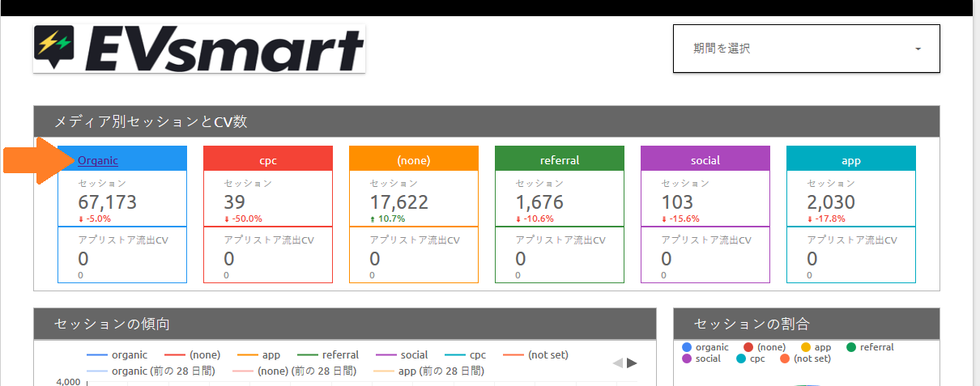Toggle referral series in trend chart legend
The height and width of the screenshot is (386, 980).
click(328, 354)
